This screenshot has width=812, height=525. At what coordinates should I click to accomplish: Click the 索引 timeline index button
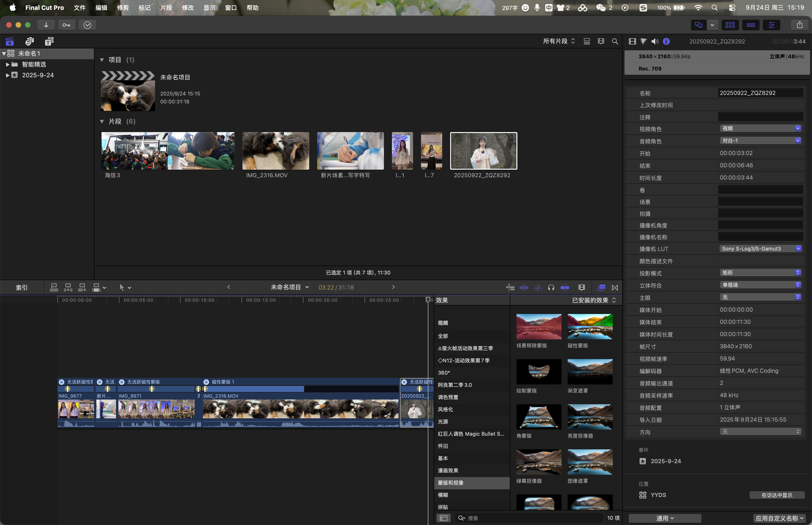tap(21, 288)
